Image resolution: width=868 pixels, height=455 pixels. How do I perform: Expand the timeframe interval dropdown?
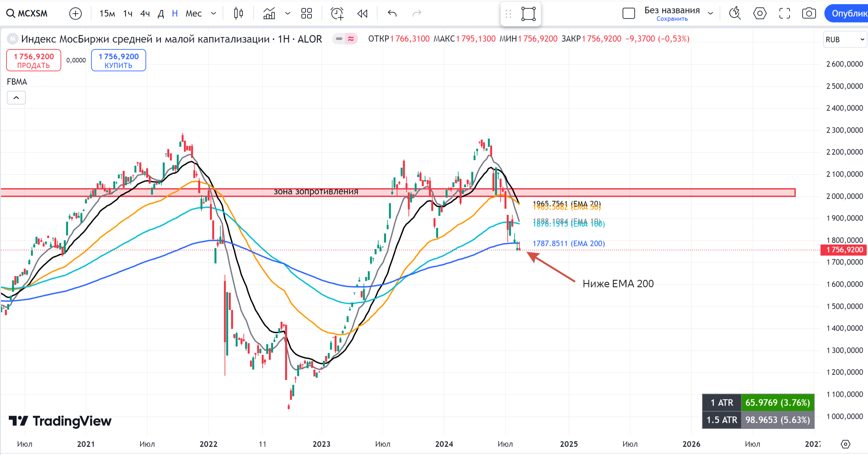click(213, 13)
